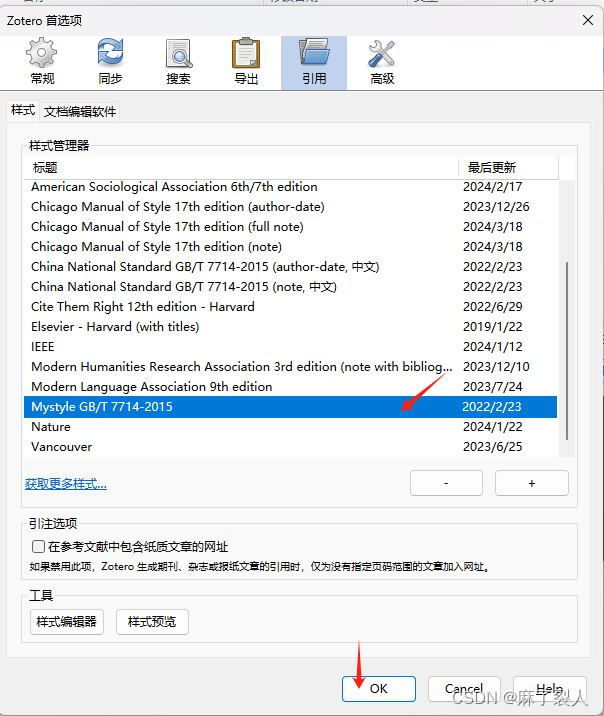604x716 pixels.
Task: Switch to the 样式 tab
Action: (23, 111)
